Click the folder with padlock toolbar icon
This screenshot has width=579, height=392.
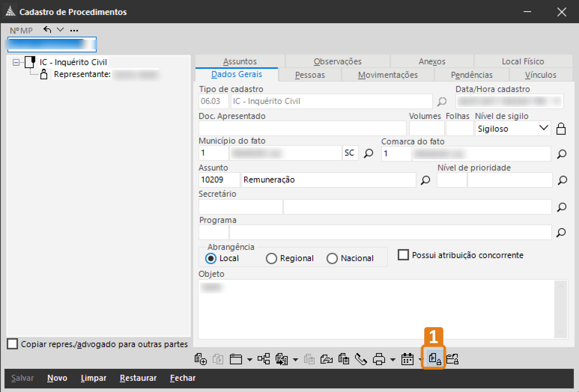coord(452,359)
